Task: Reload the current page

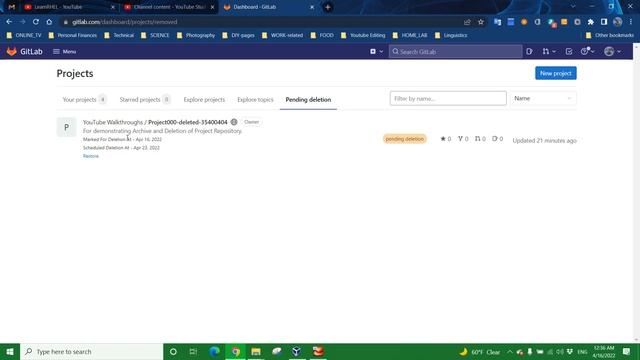Action: [36, 22]
